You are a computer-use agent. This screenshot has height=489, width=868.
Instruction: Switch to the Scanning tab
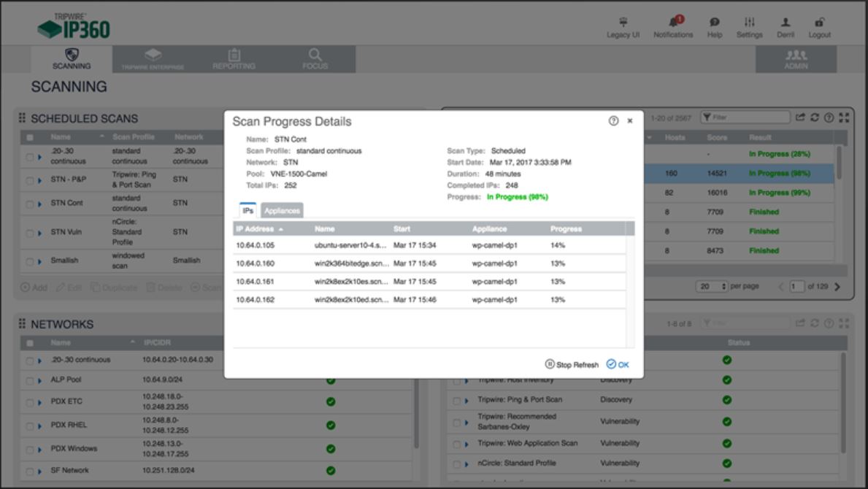tap(72, 59)
